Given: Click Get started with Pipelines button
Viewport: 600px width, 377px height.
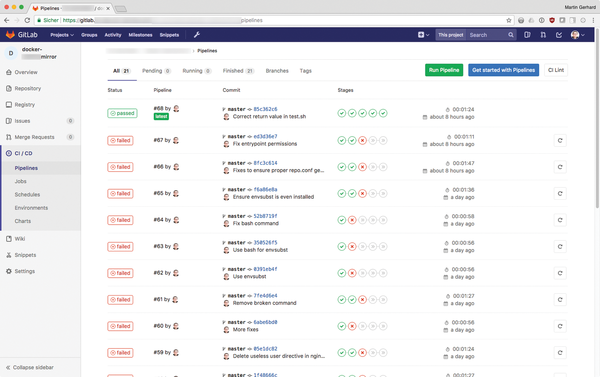Looking at the screenshot, I should (504, 70).
